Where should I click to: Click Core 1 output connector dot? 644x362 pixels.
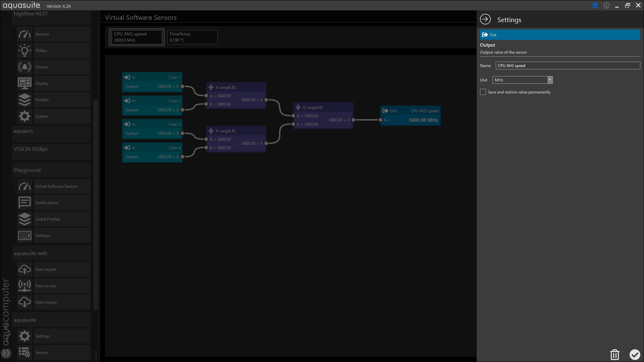tap(182, 86)
